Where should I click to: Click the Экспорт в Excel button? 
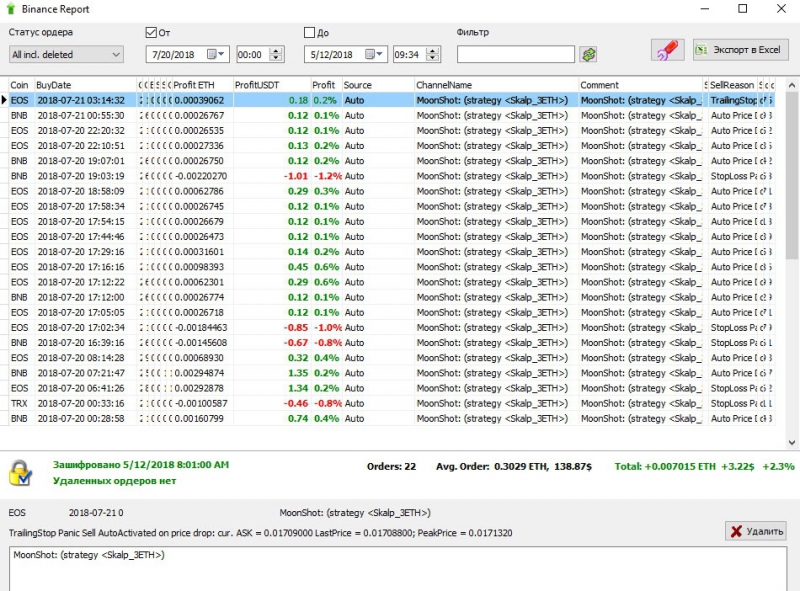pyautogui.click(x=740, y=50)
